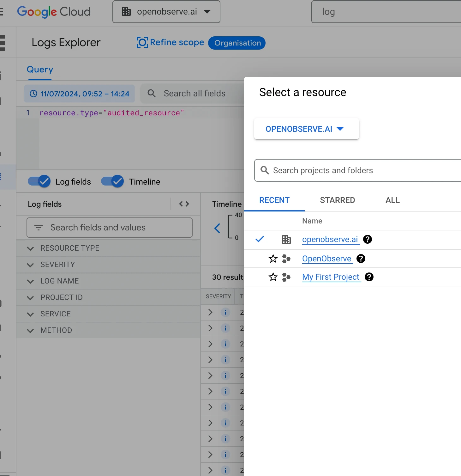Expand the first log result row
The height and width of the screenshot is (476, 461).
pyautogui.click(x=210, y=312)
